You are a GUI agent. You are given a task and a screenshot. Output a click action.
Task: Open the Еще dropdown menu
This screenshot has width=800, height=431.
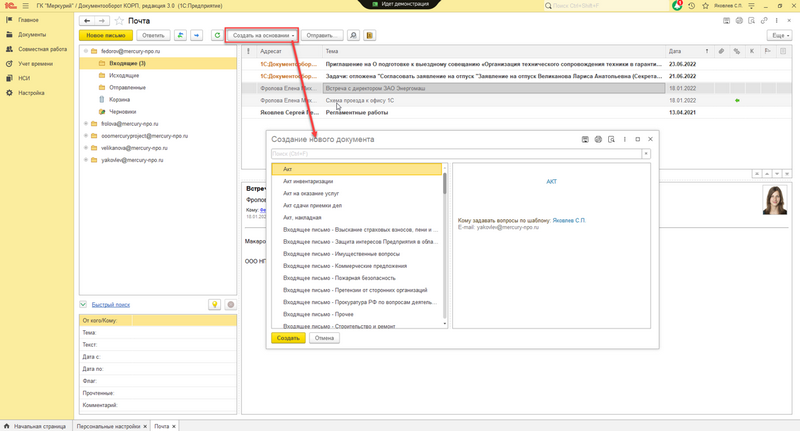[779, 35]
